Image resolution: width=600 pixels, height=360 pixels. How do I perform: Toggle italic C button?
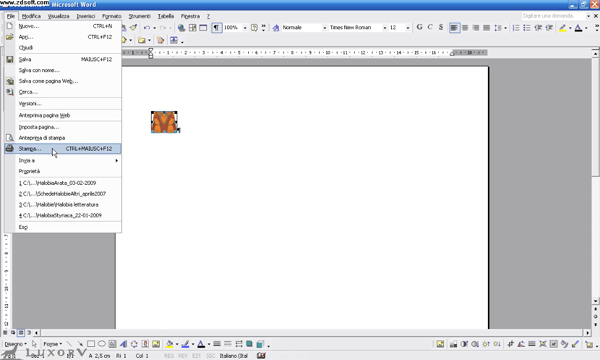coord(430,27)
